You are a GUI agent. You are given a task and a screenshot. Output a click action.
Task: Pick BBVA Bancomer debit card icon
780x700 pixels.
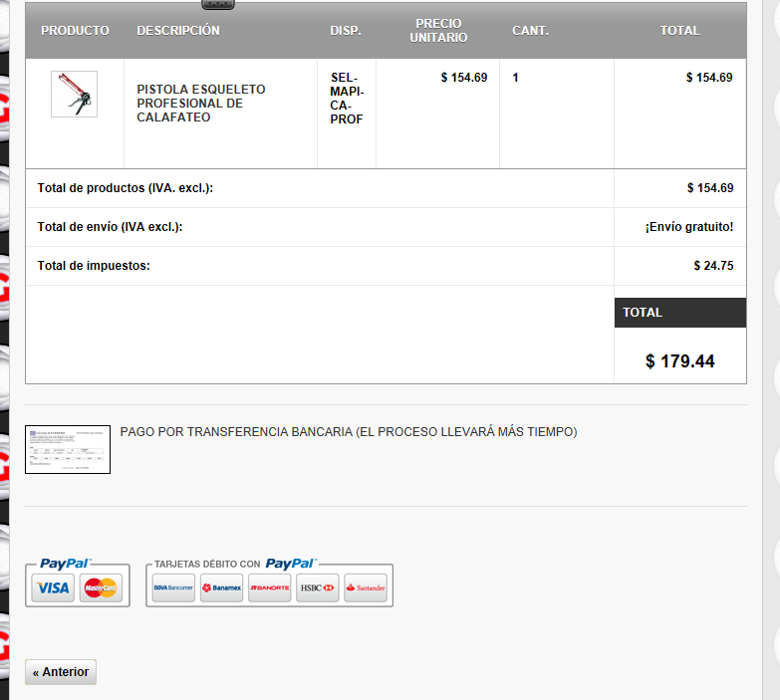[173, 587]
